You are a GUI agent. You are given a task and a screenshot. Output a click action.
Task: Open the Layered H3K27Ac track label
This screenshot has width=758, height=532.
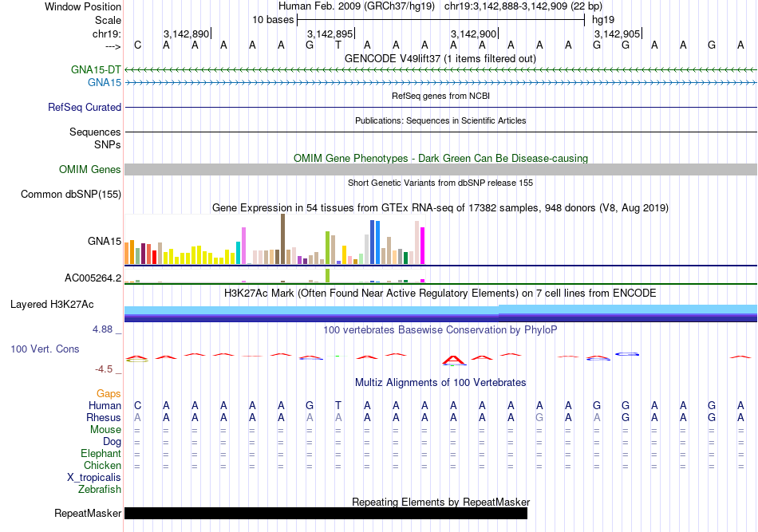[52, 305]
